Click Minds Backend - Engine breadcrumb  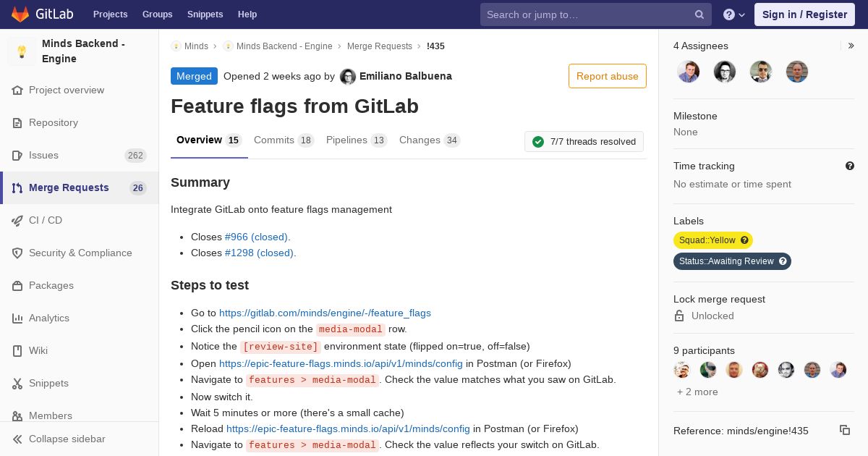pyautogui.click(x=284, y=46)
